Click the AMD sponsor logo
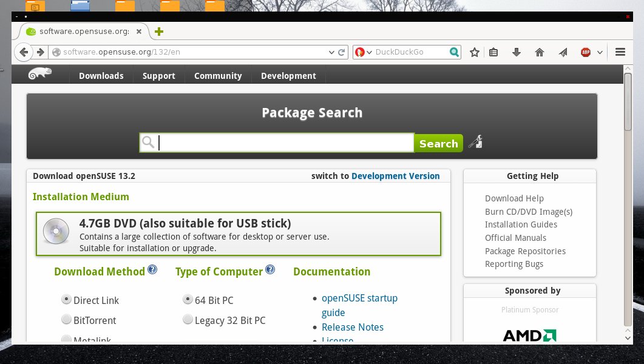Viewport: 644px width, 364px height. pos(529,335)
